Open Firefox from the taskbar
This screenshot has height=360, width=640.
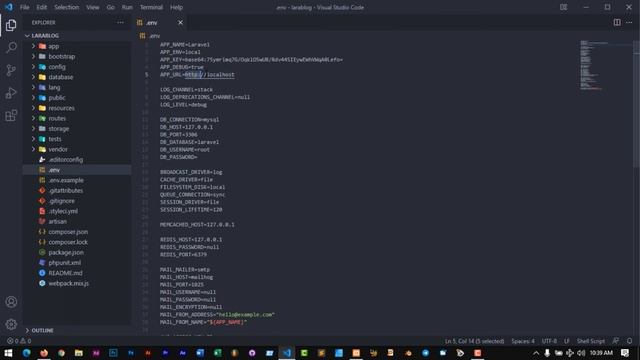click(44, 353)
